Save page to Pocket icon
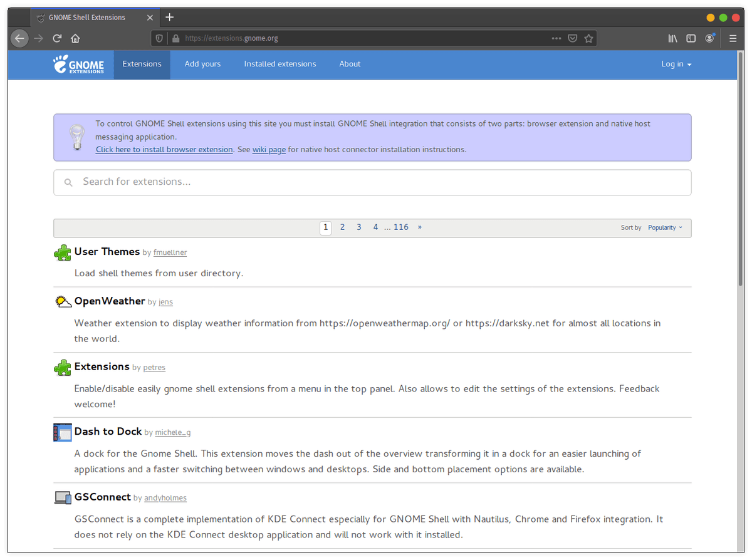The width and height of the screenshot is (752, 560). [x=572, y=38]
